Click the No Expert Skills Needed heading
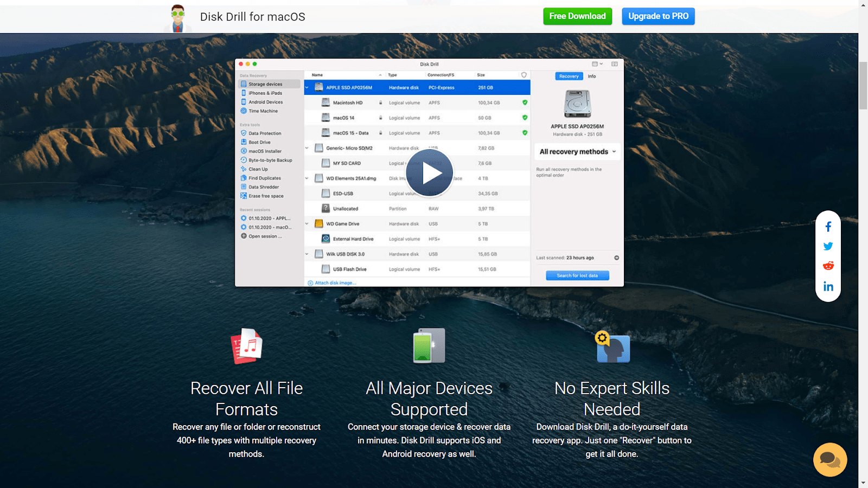The width and height of the screenshot is (868, 488). pos(612,399)
